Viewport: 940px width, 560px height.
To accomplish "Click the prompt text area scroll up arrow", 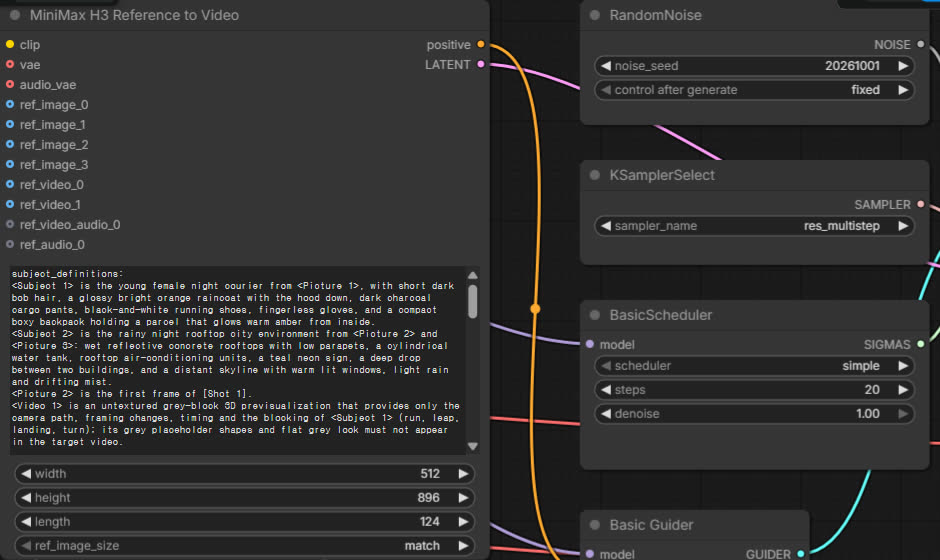I will [472, 275].
